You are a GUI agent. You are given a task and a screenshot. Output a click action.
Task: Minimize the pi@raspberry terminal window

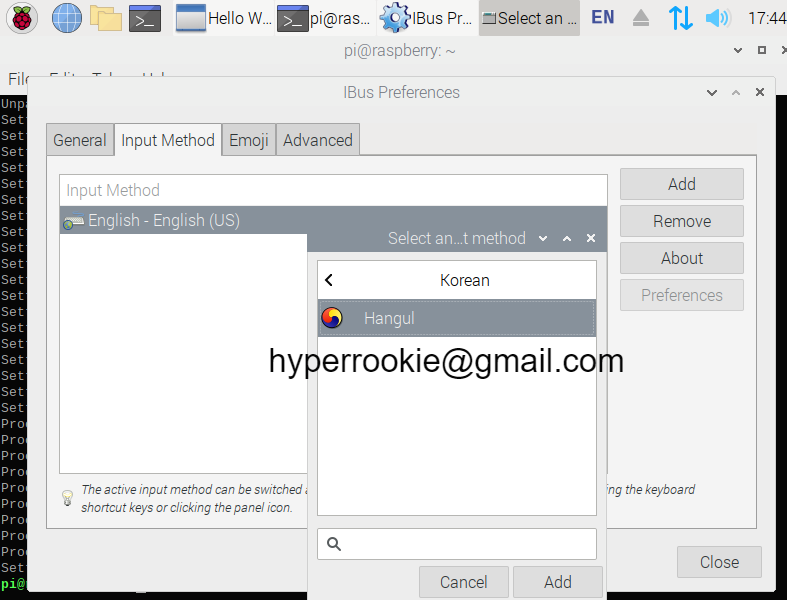click(738, 50)
